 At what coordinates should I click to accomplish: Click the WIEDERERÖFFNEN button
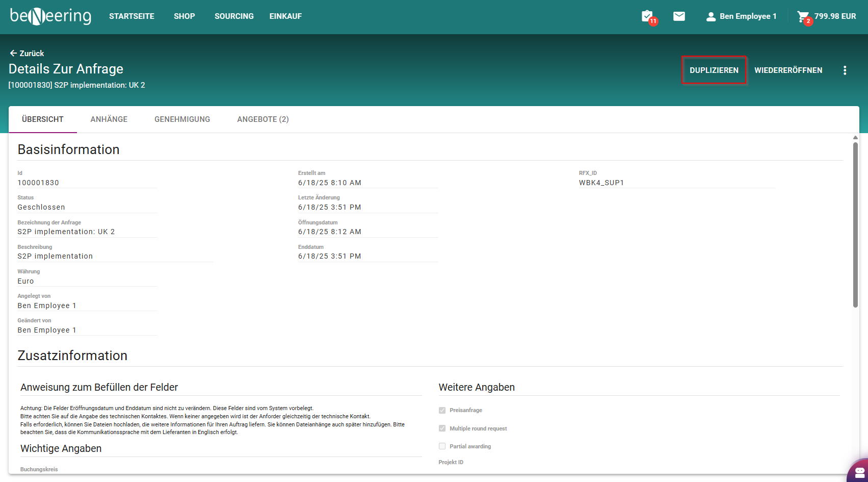pos(788,70)
